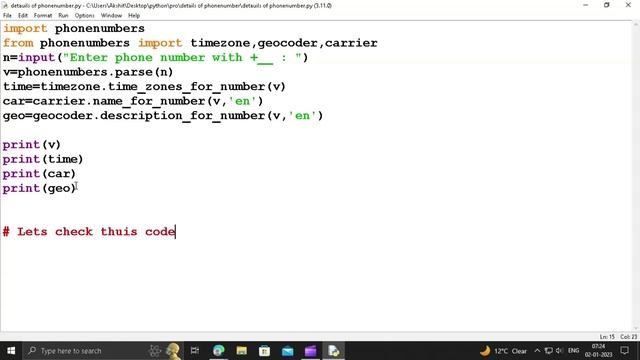The width and height of the screenshot is (640, 360).
Task: Click 'carrier.name_for_number' in the code
Action: 118,101
